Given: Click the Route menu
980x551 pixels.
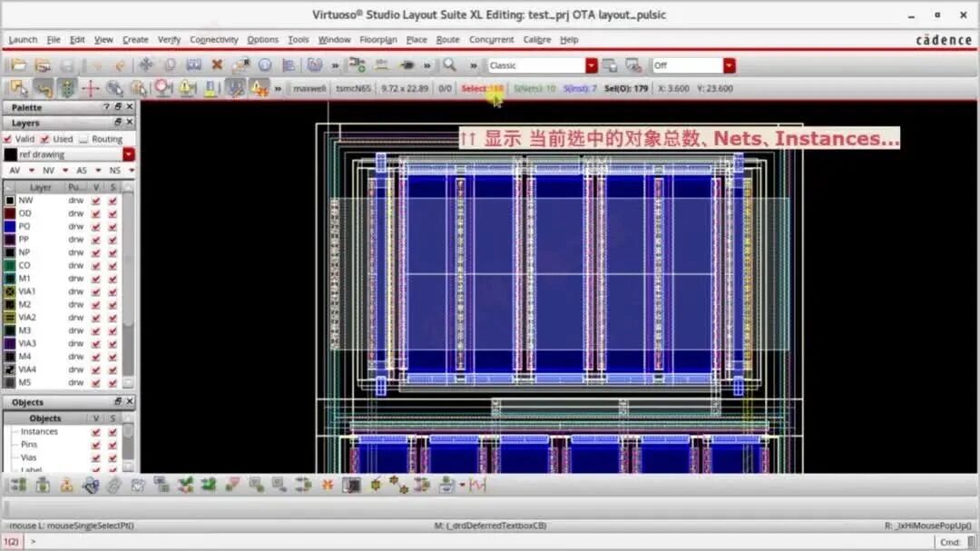Looking at the screenshot, I should click(x=447, y=39).
